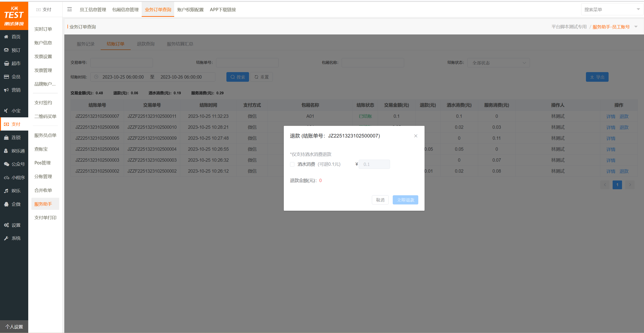The image size is (644, 333).
Task: Click the 交易单号 input field
Action: [121, 63]
